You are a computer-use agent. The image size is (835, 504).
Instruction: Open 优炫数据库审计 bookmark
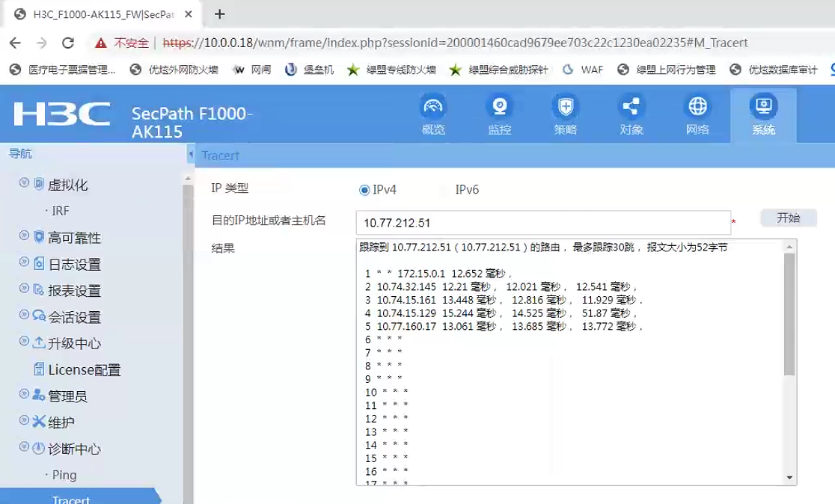tap(773, 70)
